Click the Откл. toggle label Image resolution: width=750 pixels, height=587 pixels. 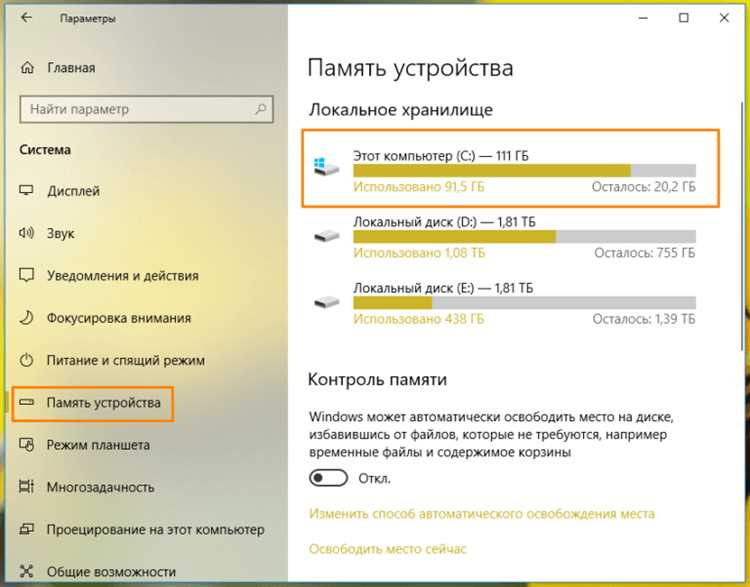pyautogui.click(x=375, y=478)
